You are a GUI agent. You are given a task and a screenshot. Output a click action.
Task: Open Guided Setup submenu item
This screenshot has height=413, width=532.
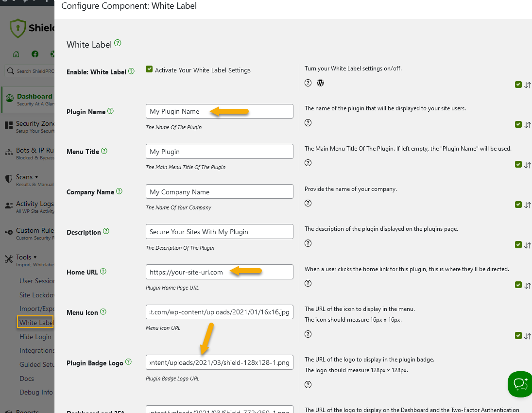(x=36, y=364)
